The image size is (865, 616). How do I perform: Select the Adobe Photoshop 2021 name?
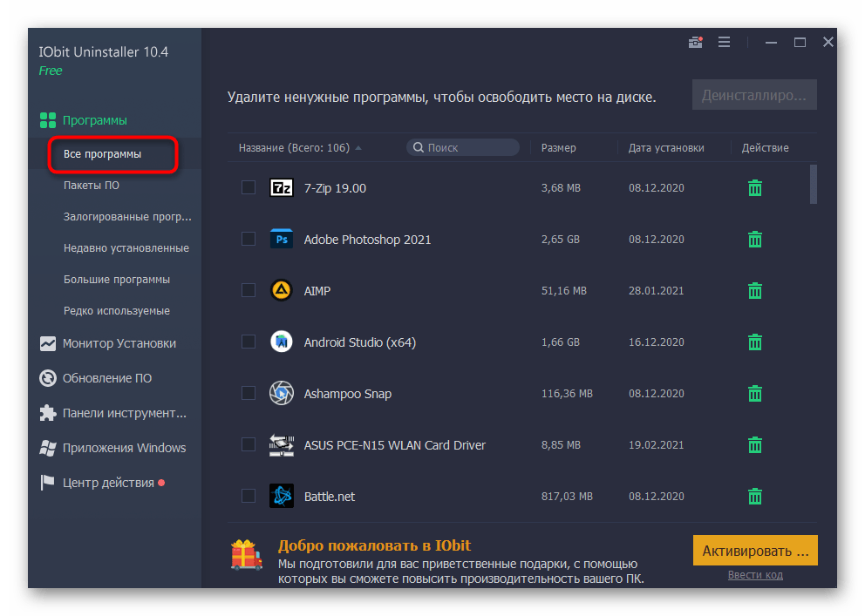point(367,239)
